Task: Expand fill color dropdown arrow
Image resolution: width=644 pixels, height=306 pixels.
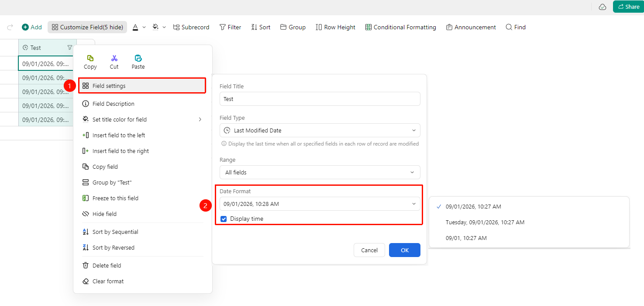Action: tap(164, 27)
